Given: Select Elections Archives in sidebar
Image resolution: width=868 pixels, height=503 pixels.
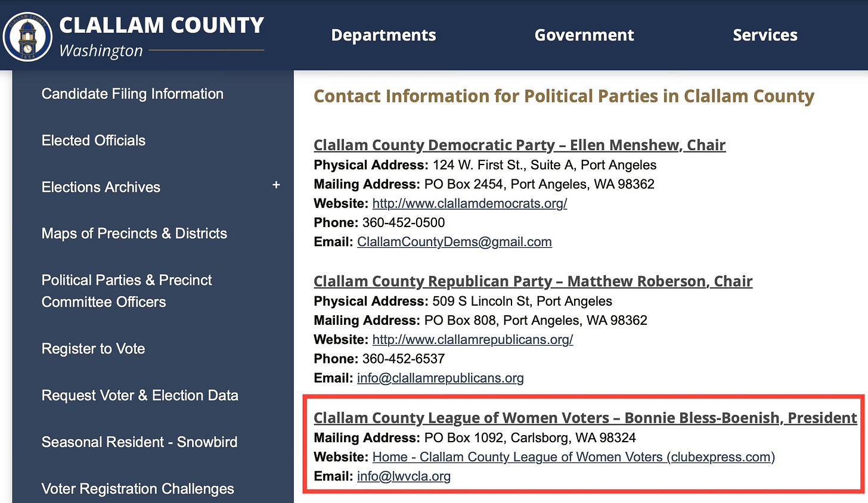Looking at the screenshot, I should 101,187.
